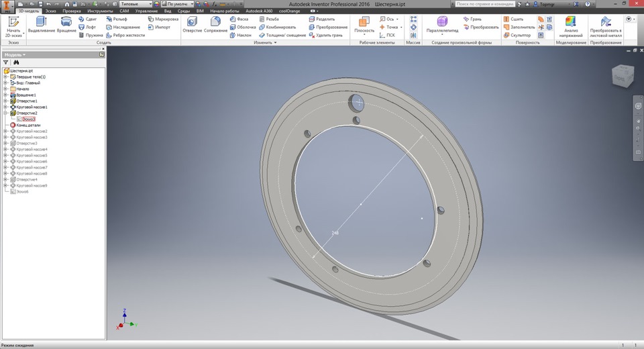
Task: Select Эскиз3 in the model tree
Action: click(x=29, y=119)
